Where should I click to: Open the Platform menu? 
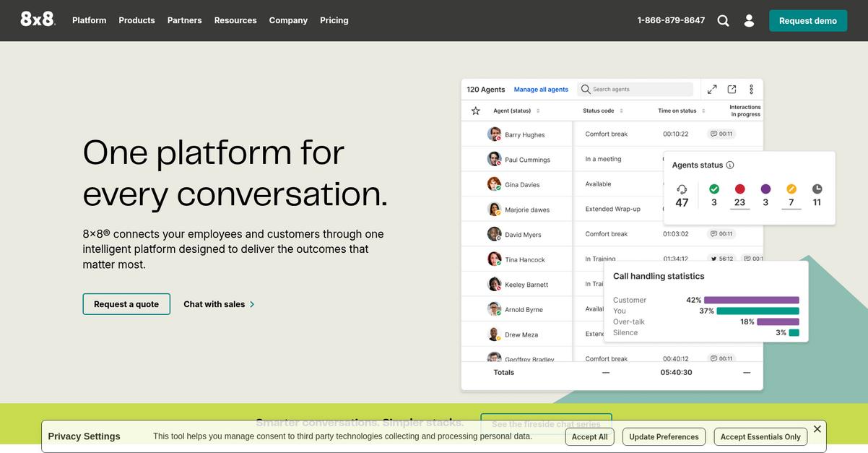(89, 20)
